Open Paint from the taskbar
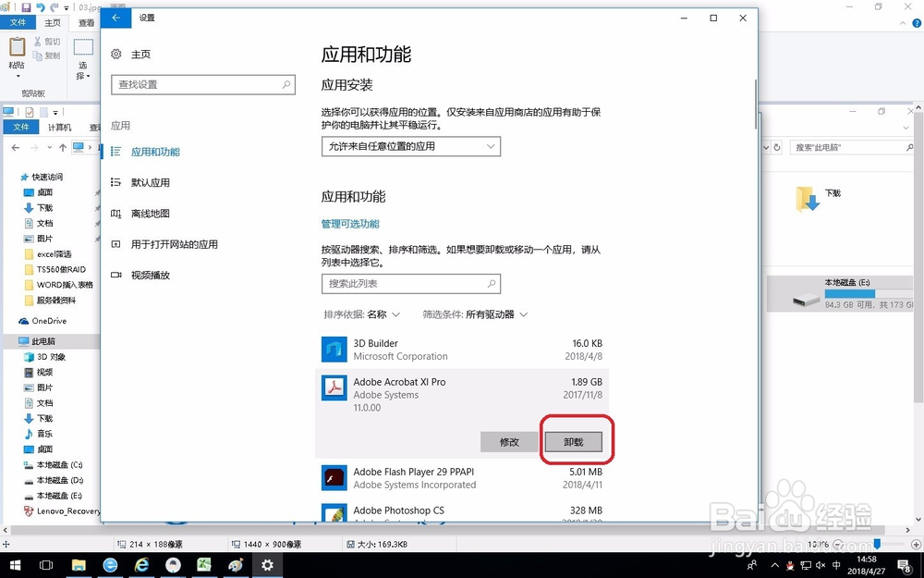The width and height of the screenshot is (924, 578). (x=236, y=565)
